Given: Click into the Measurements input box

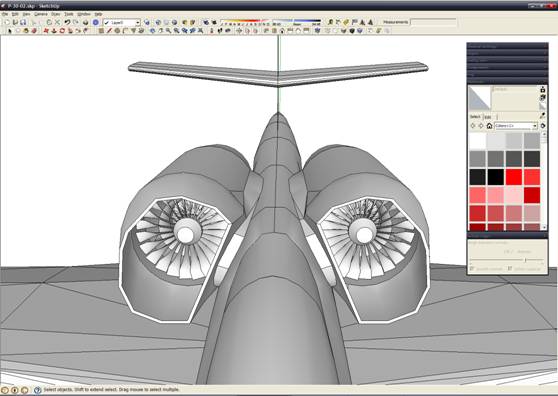Looking at the screenshot, I should click(x=433, y=22).
